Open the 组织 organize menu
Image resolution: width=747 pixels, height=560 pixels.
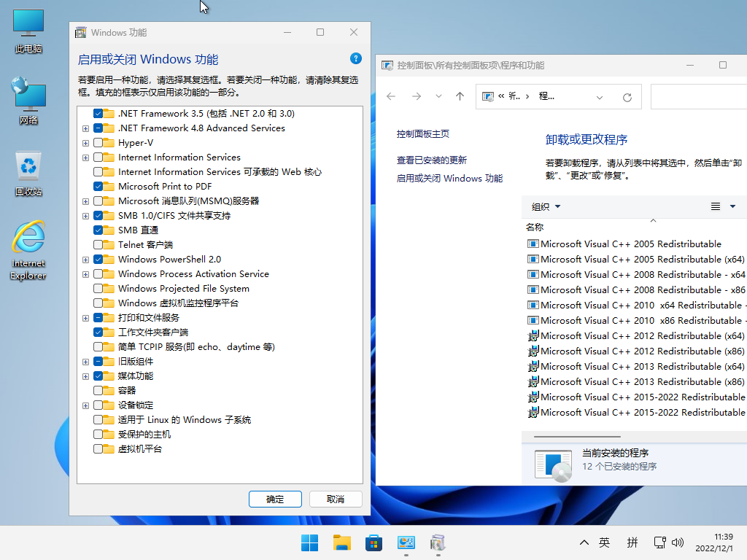pos(546,207)
